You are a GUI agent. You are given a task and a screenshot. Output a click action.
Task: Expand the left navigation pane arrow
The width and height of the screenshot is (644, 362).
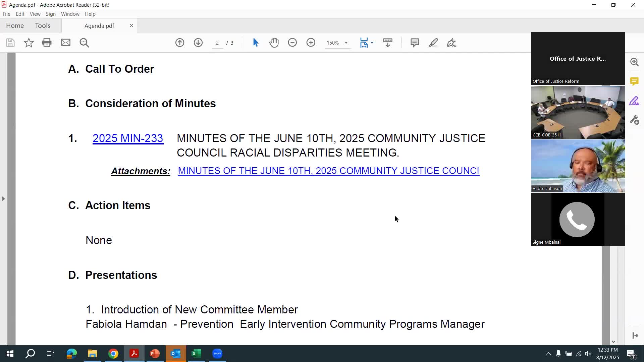[3, 199]
